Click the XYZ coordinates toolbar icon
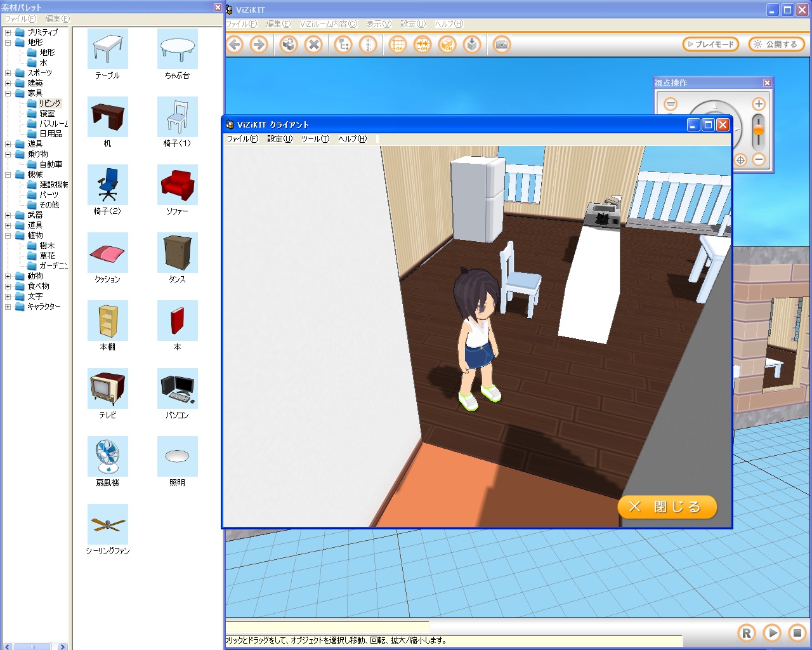The image size is (812, 650). click(368, 44)
